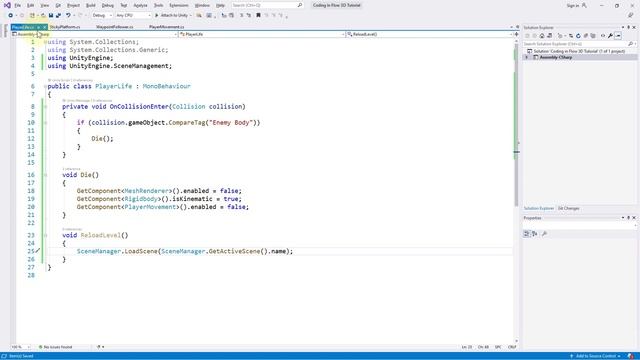Screen dimensions: 640x360
Task: Click the Solution Explorer collapse all icon
Action: (586, 36)
